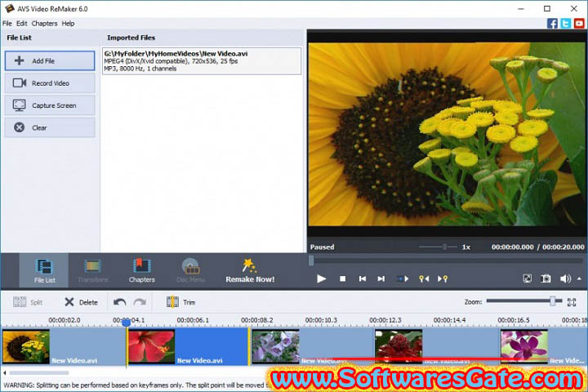Click the timeline horizontal scrollbar
The width and height of the screenshot is (588, 392).
tap(39, 373)
